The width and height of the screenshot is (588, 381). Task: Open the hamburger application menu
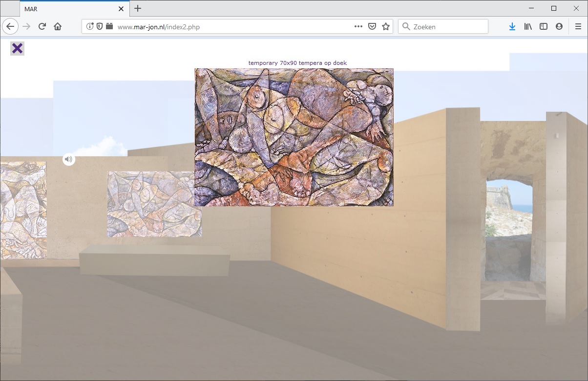point(578,27)
